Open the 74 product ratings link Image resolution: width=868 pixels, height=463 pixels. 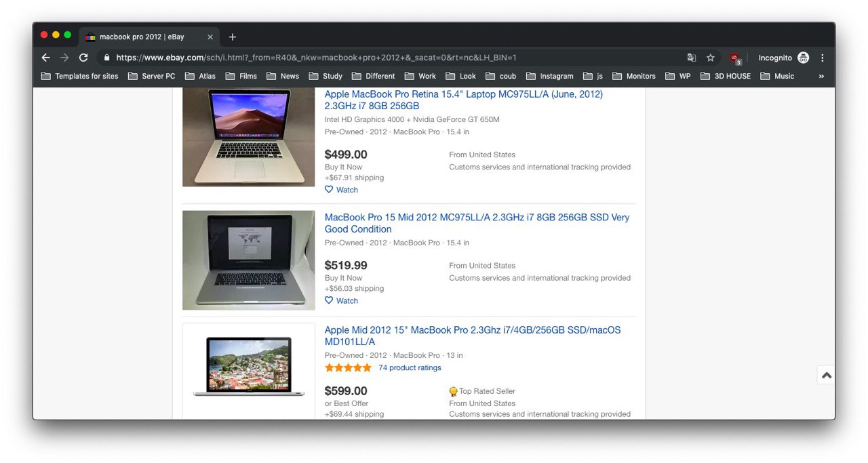(x=410, y=367)
